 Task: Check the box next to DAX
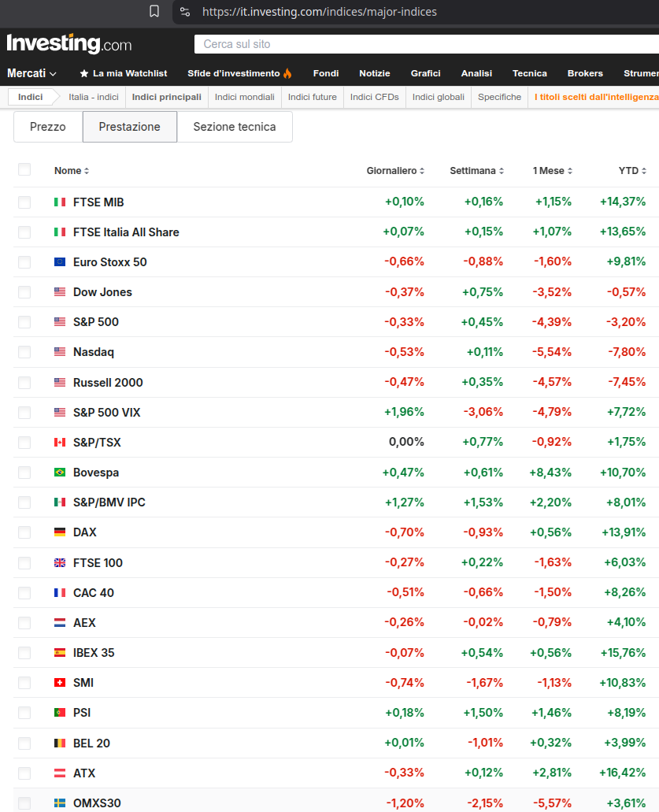[x=24, y=532]
